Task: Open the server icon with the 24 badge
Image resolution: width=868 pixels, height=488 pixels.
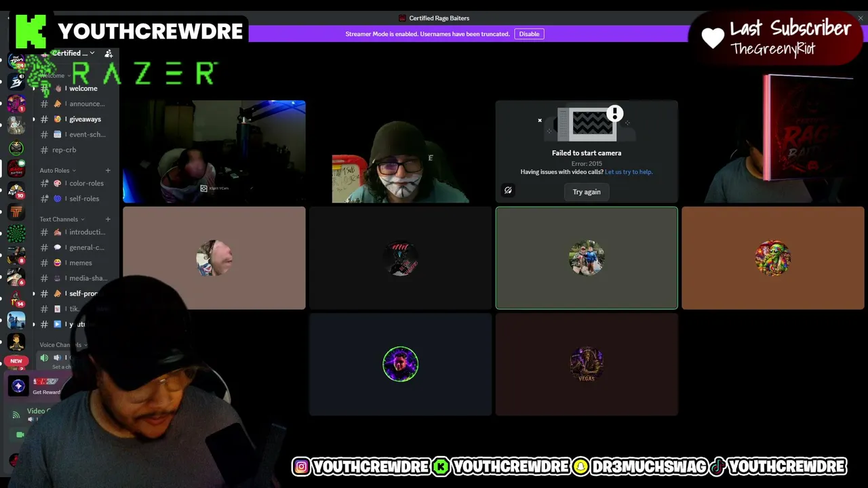Action: (x=16, y=60)
